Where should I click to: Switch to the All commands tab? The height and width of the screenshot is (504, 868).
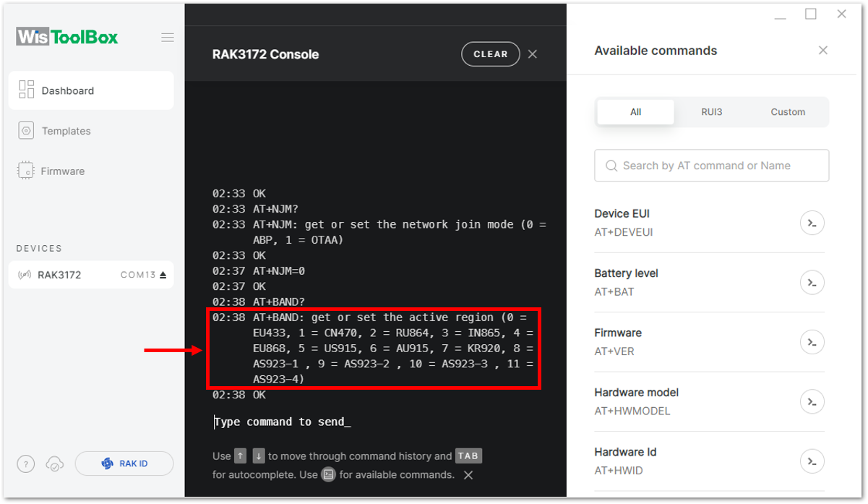[636, 112]
